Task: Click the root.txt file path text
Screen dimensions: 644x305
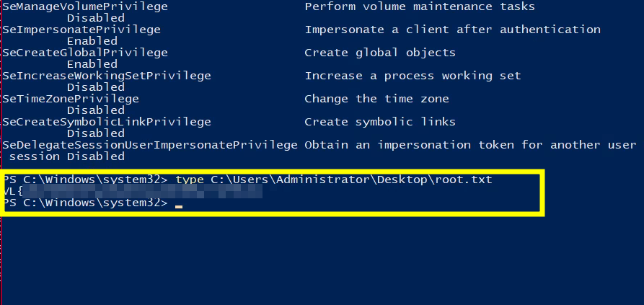Action: [x=352, y=180]
